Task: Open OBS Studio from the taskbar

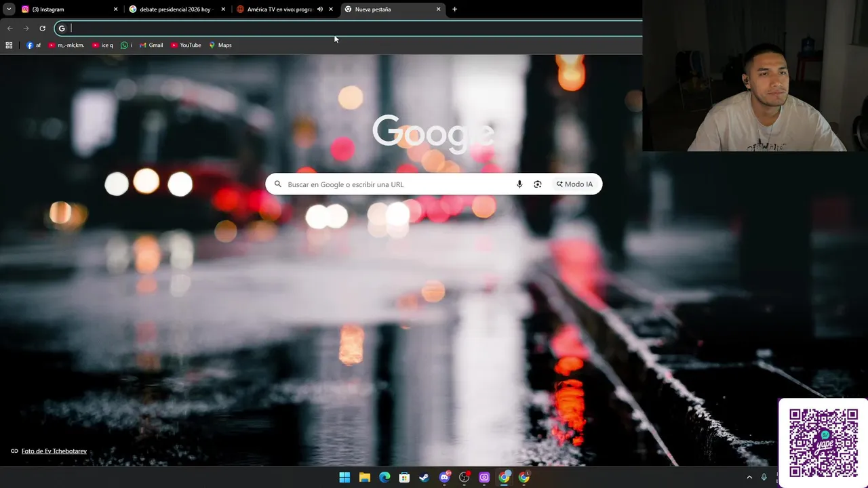Action: (464, 477)
